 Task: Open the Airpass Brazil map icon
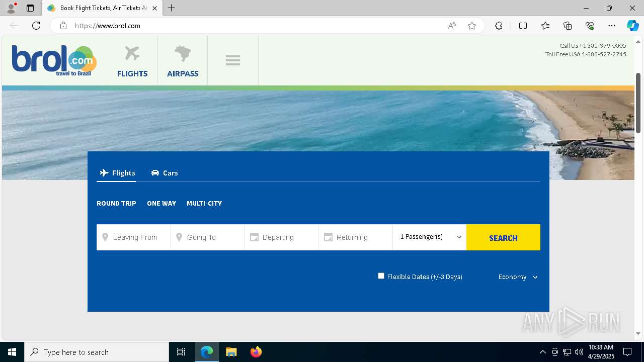tap(183, 61)
